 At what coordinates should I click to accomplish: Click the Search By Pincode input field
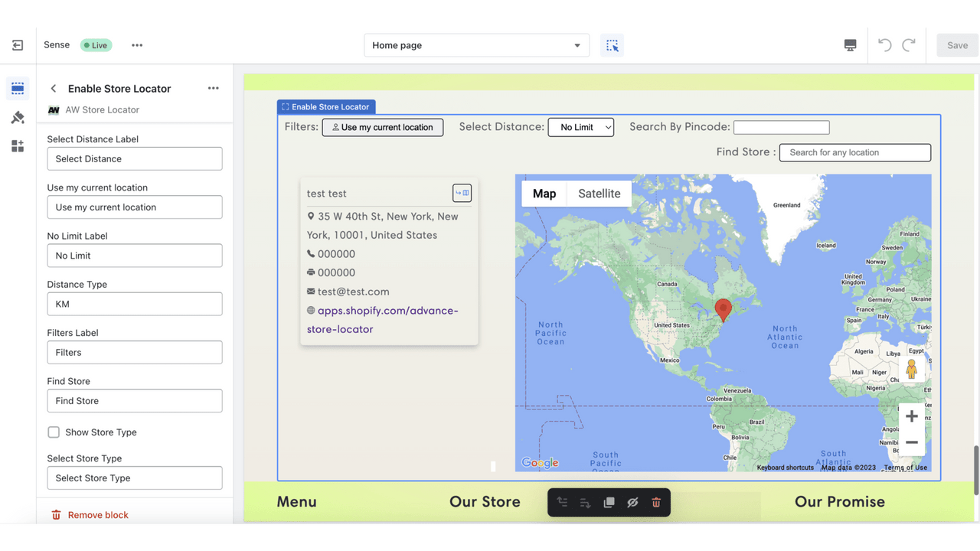(781, 127)
